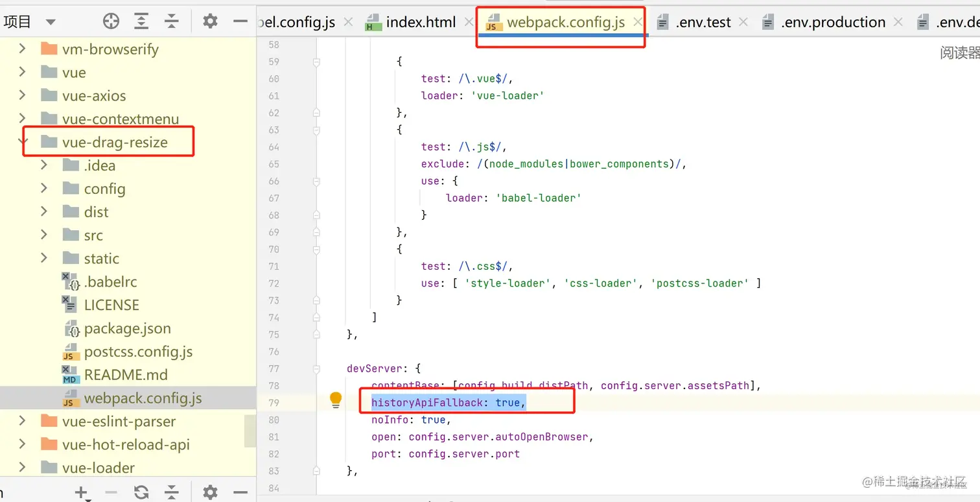Fold the devServer block at line 77
Screen dimensions: 980x502
click(x=316, y=368)
